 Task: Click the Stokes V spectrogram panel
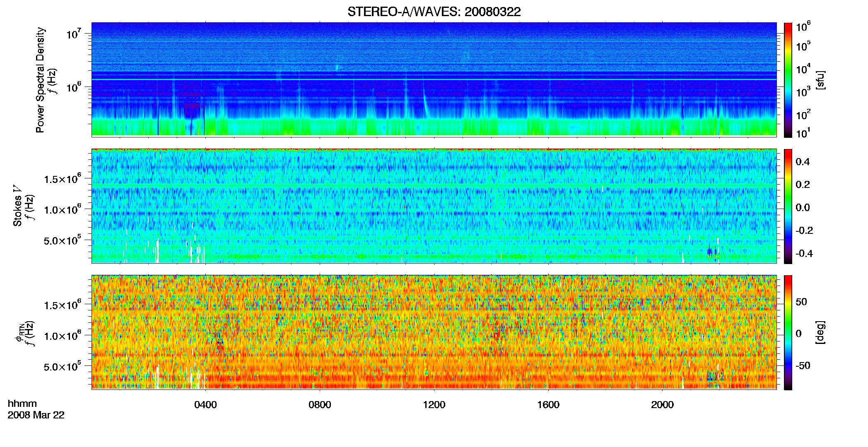(x=434, y=206)
